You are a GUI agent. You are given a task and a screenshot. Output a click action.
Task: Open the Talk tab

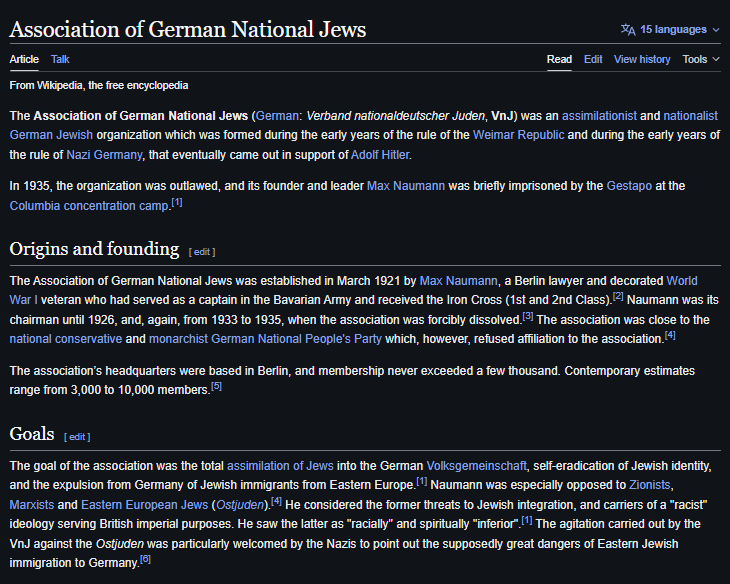60,59
